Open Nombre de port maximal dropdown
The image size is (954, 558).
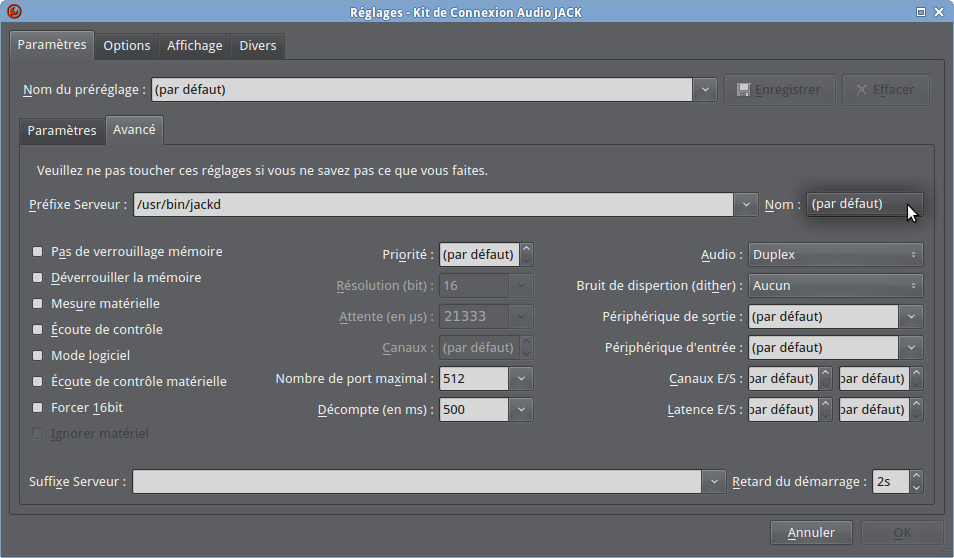point(521,378)
